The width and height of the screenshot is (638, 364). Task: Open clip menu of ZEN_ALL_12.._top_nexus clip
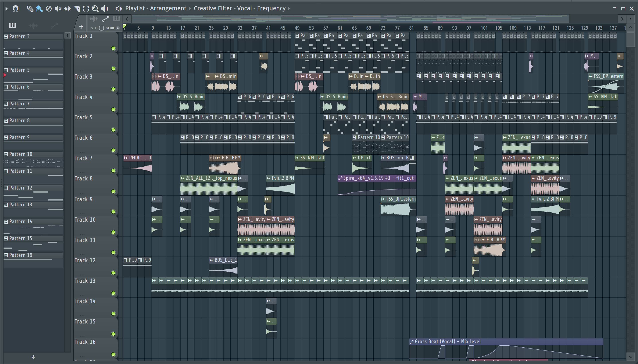(183, 178)
